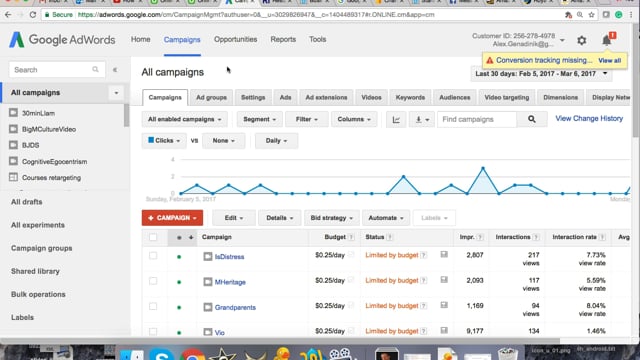
Task: Click the Find campaigns search button
Action: 531,119
